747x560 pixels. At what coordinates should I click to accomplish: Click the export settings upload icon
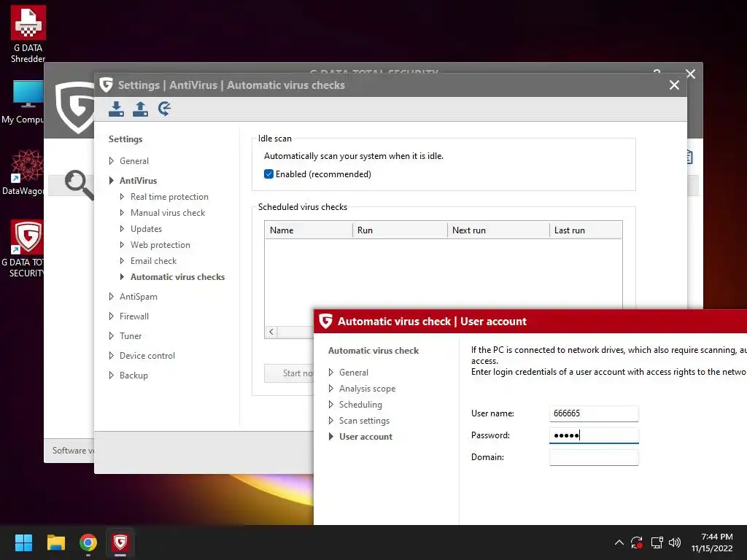click(140, 109)
